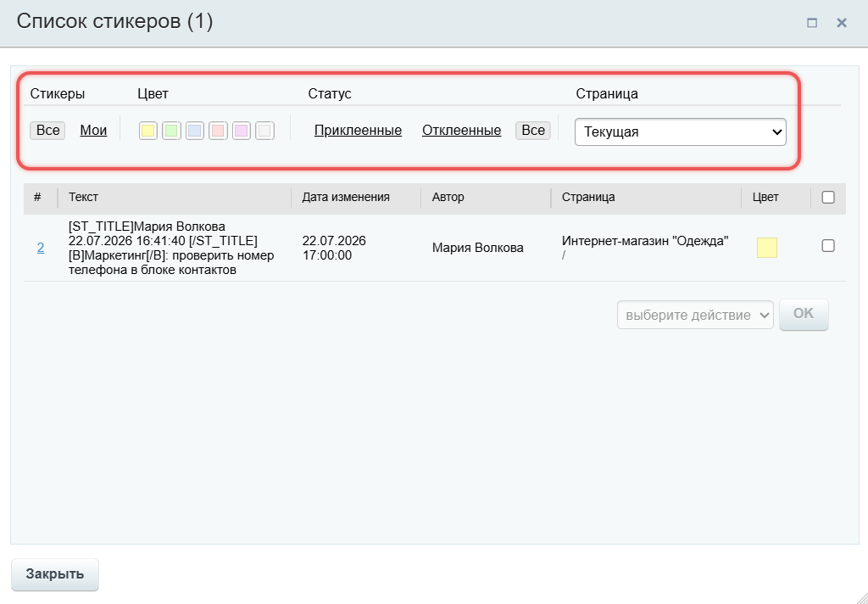Filter stickers by red color
This screenshot has height=604, width=868.
coord(218,131)
